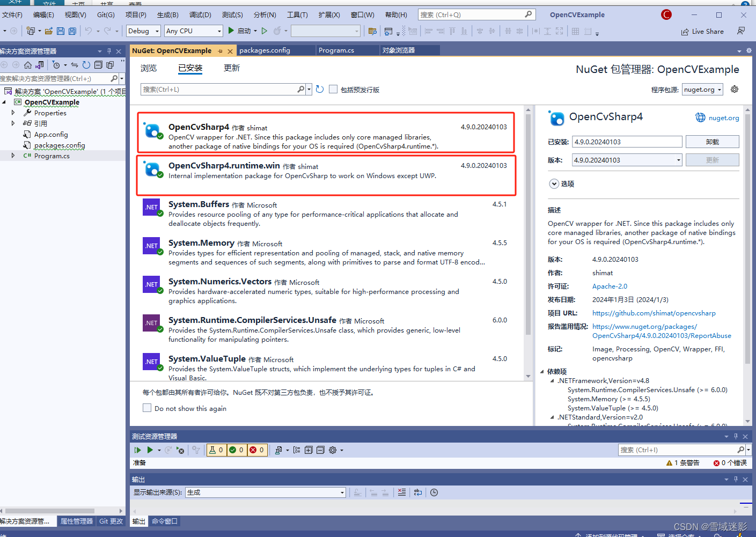756x537 pixels.
Task: Select the System.Memory package entry
Action: (328, 252)
